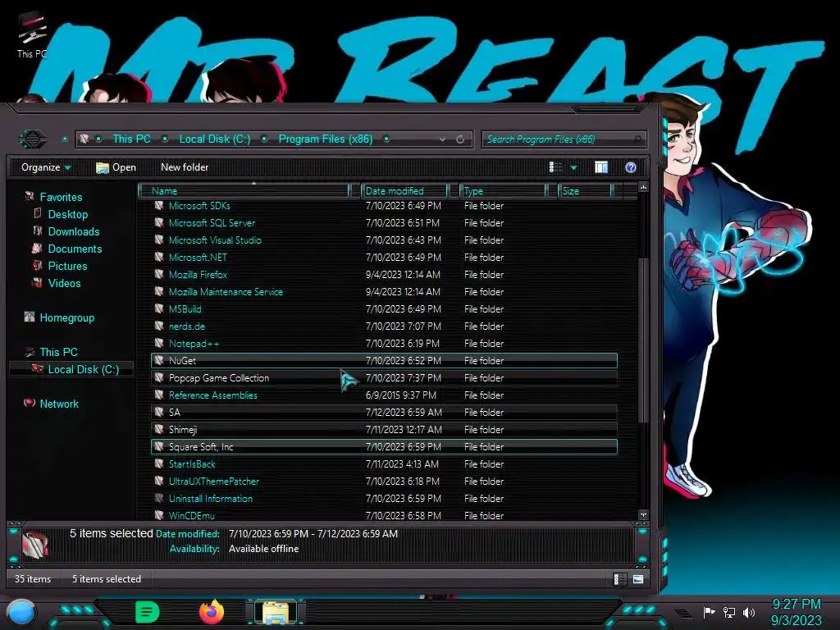840x630 pixels.
Task: Click the UltraUXThemePatcher folder icon
Action: click(x=158, y=481)
